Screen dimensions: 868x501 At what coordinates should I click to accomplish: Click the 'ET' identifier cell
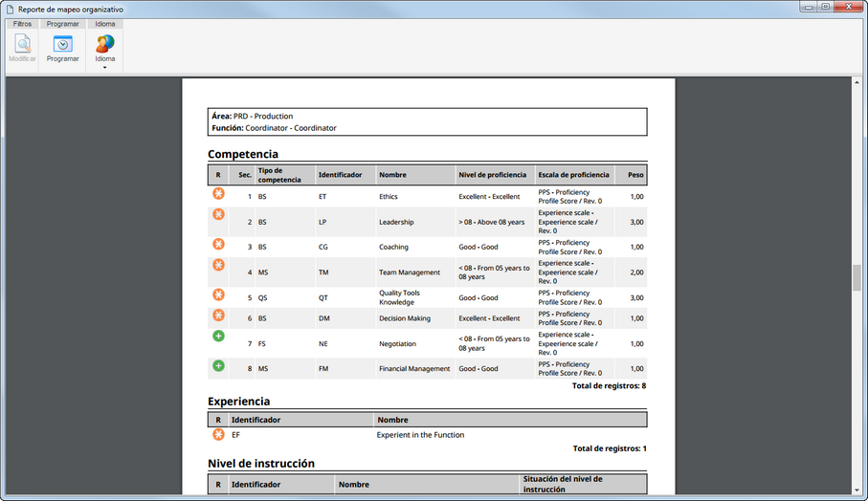[323, 196]
